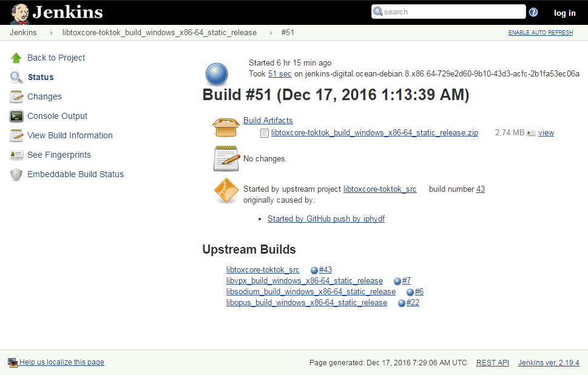The height and width of the screenshot is (375, 588).
Task: Click ENABLE AUTO REFRESH link
Action: 541,33
